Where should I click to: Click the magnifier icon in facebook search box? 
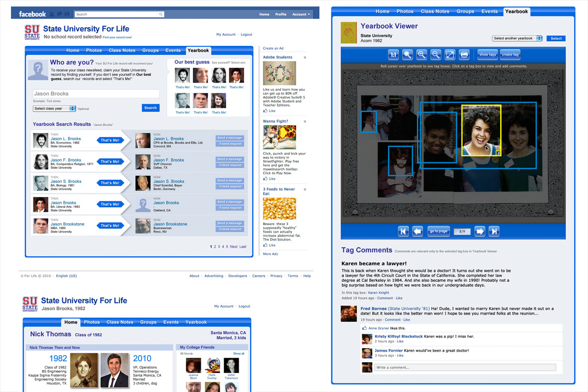[161, 14]
